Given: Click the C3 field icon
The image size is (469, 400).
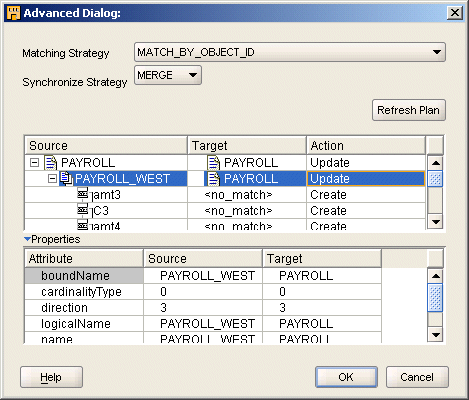Looking at the screenshot, I should [x=82, y=209].
